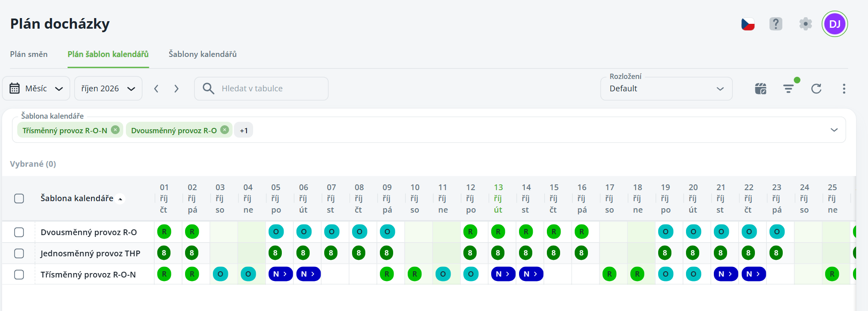Sort by Šablona kalendáře column arrow

tap(120, 199)
